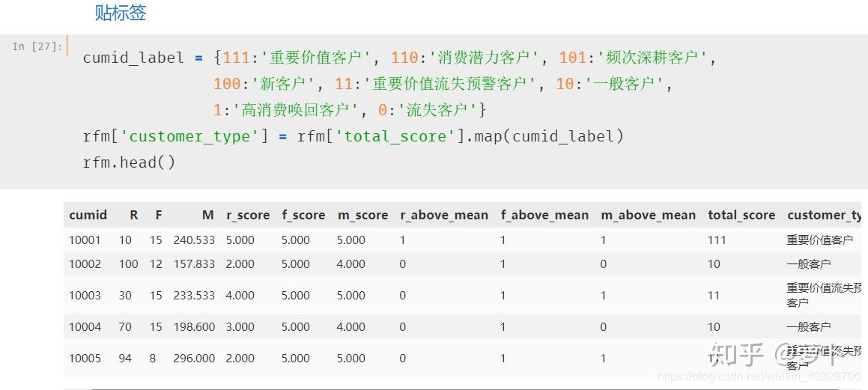Screen dimensions: 868x390
Task: Focus the code cell defining cumid_label
Action: click(x=434, y=112)
